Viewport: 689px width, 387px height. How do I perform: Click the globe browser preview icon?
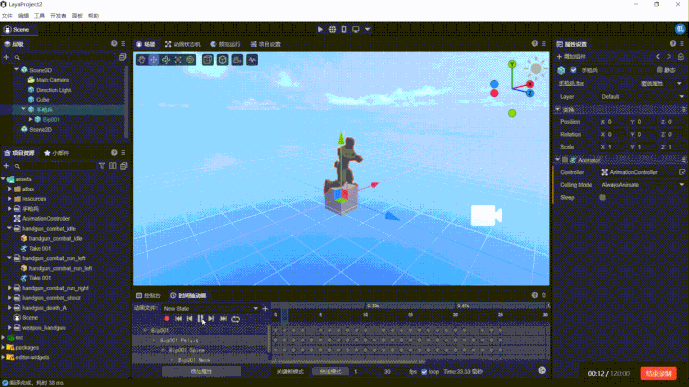click(332, 29)
